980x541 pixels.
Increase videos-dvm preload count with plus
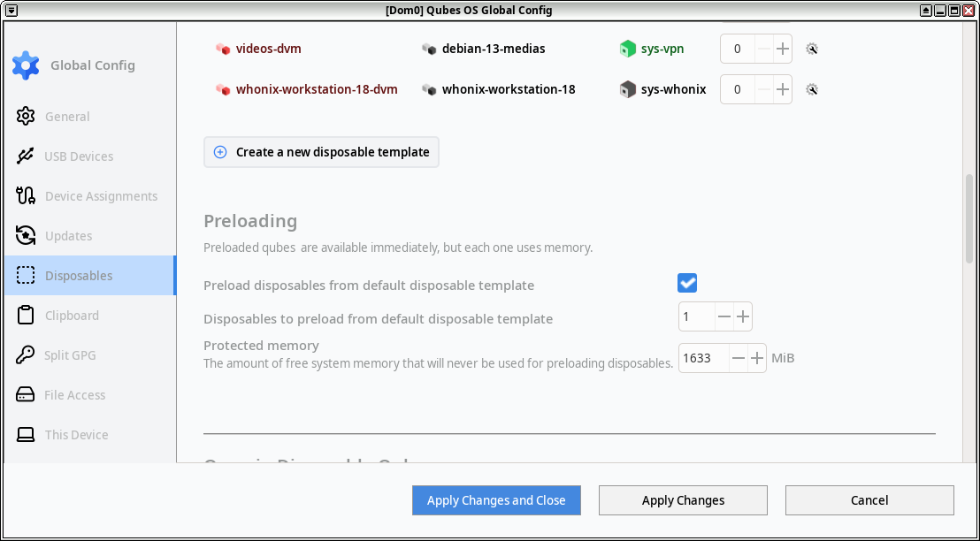tap(782, 49)
